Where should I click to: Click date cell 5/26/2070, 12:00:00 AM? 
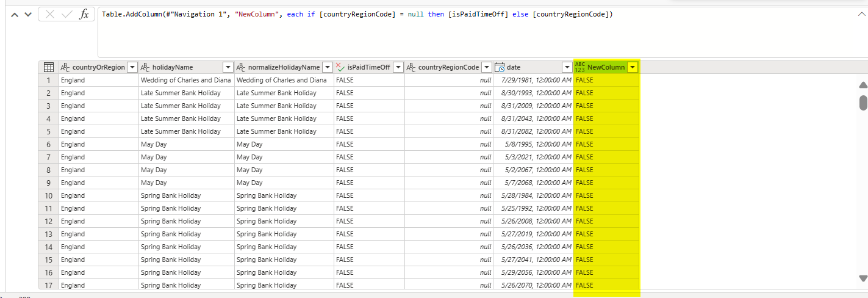tap(533, 285)
